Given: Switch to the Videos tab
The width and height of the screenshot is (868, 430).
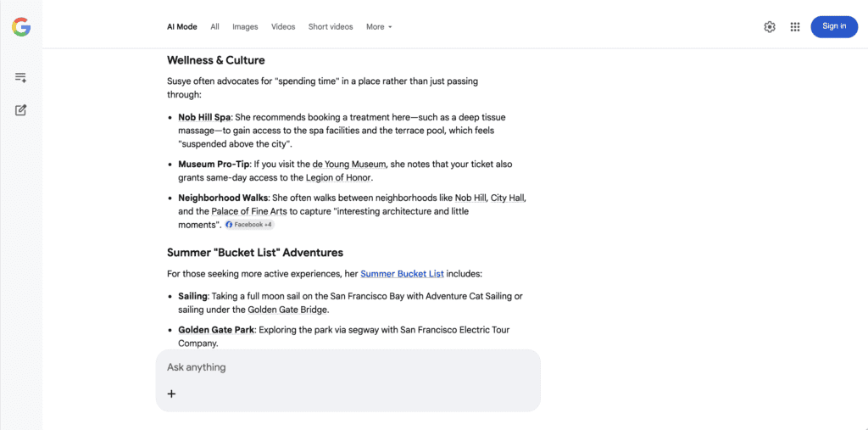Looking at the screenshot, I should [x=283, y=26].
